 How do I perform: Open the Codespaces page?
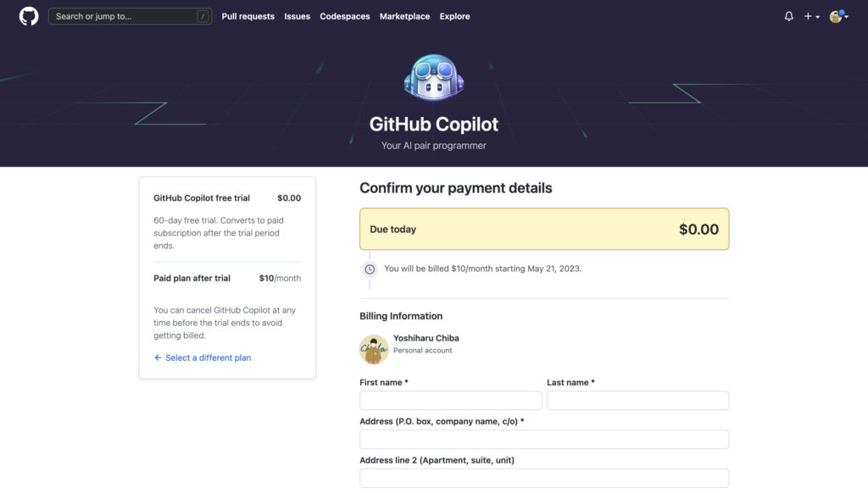[x=344, y=16]
